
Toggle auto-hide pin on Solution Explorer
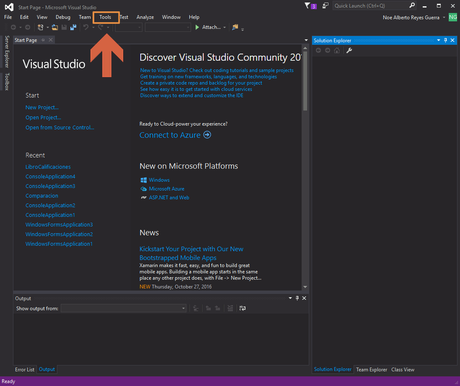tap(445, 40)
